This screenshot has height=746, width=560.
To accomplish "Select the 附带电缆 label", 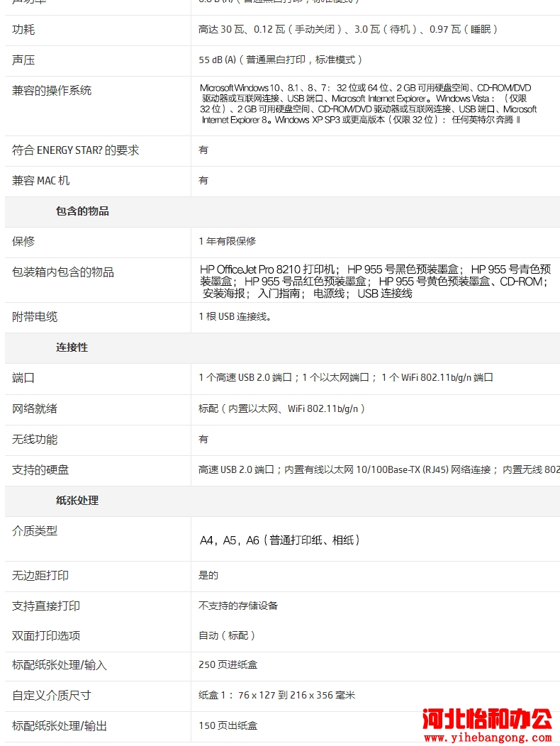I will pos(35,317).
